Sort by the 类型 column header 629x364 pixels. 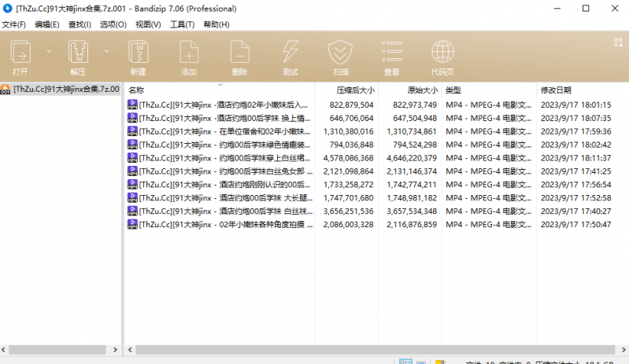coord(453,90)
